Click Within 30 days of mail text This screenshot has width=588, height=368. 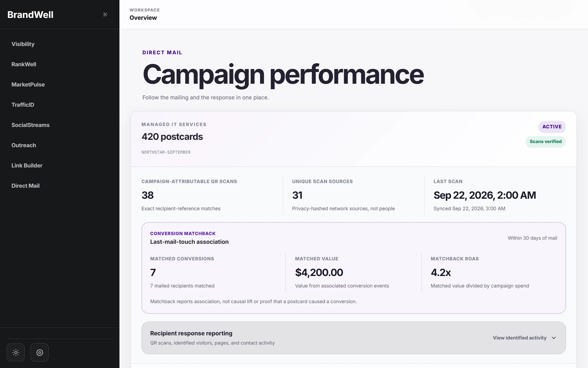532,238
